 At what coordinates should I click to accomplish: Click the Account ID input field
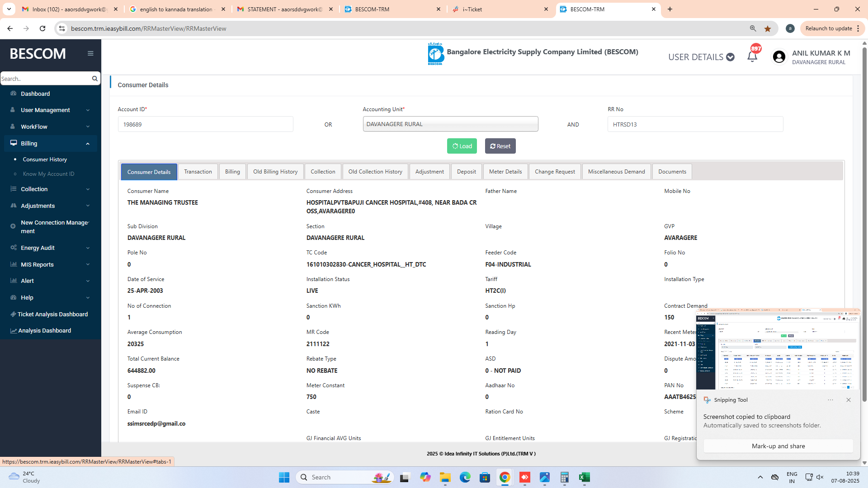[205, 124]
